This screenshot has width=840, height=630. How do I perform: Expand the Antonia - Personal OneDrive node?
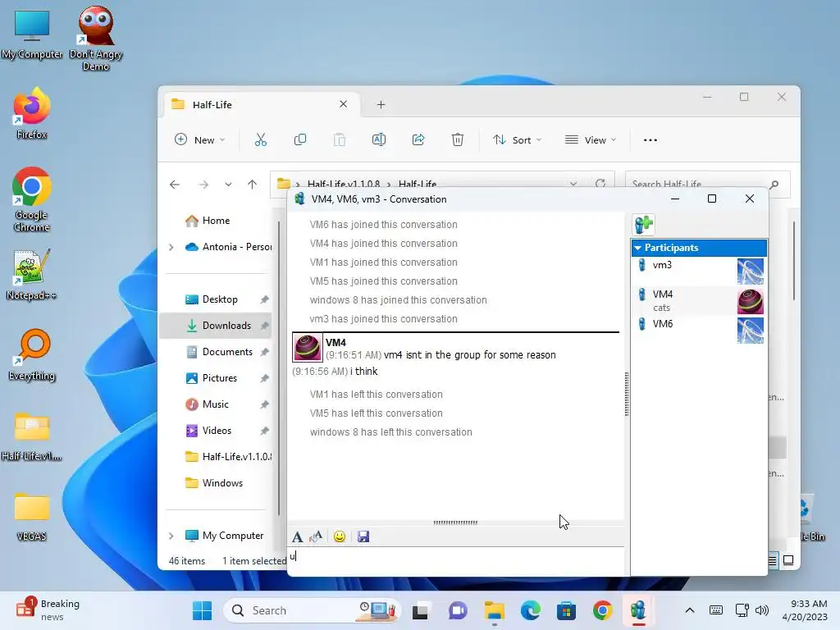[x=171, y=247]
